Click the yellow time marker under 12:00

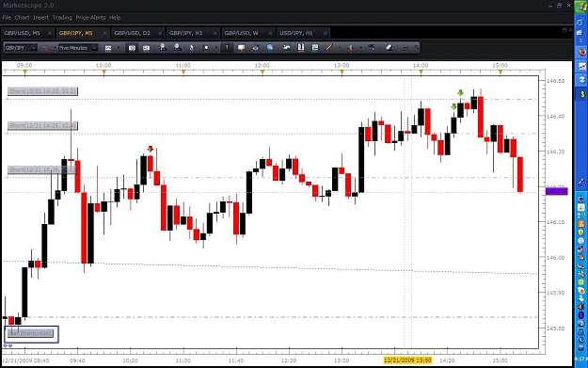point(262,72)
